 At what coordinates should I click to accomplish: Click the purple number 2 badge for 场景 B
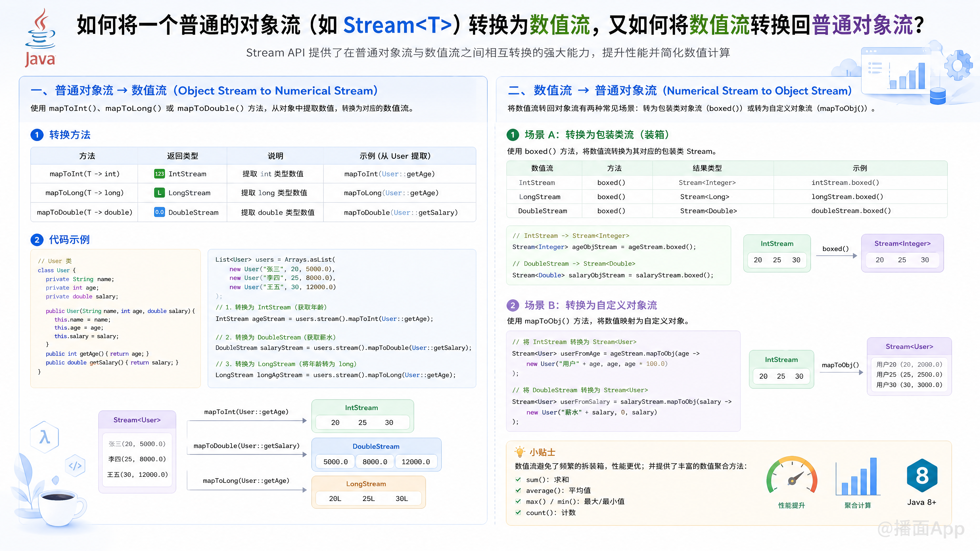pyautogui.click(x=513, y=305)
